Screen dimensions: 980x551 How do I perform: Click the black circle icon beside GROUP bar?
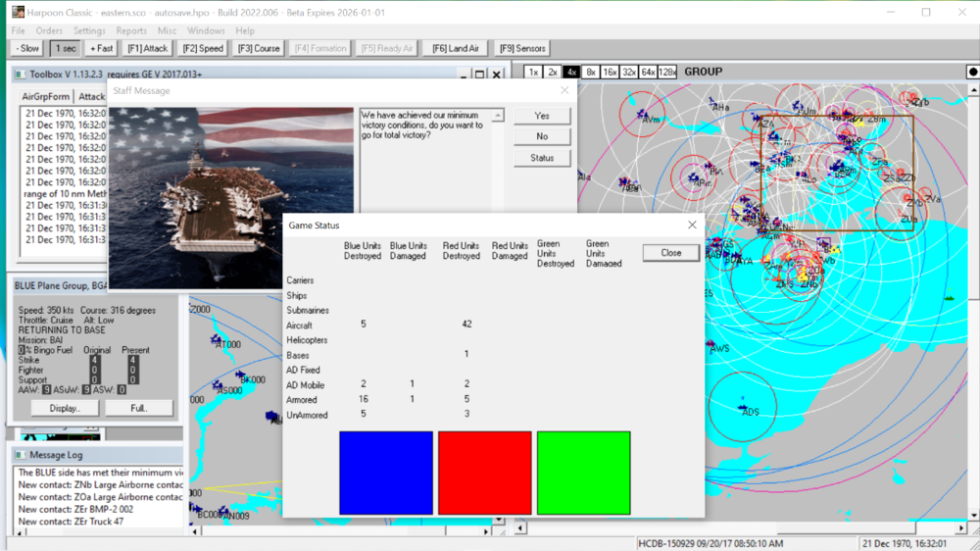972,72
